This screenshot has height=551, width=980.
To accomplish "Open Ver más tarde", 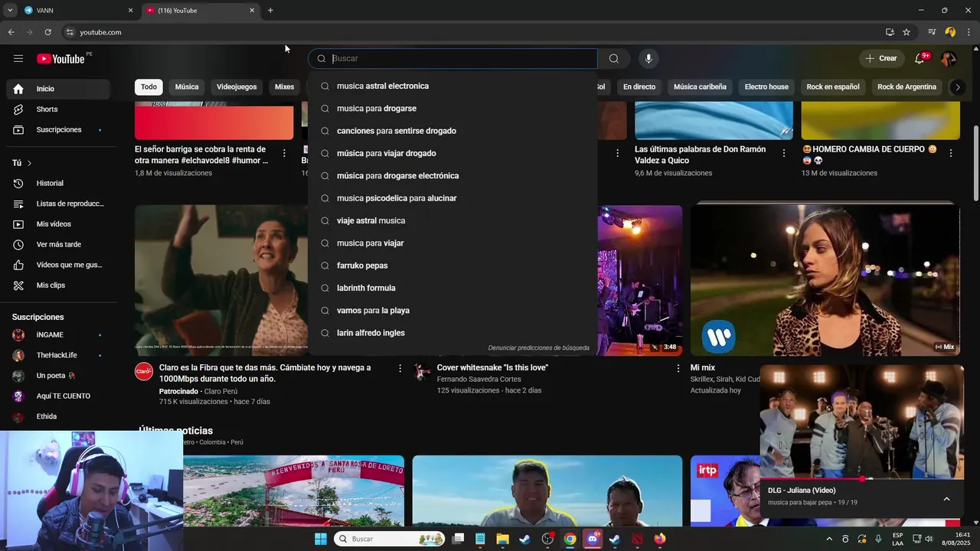I will (60, 245).
